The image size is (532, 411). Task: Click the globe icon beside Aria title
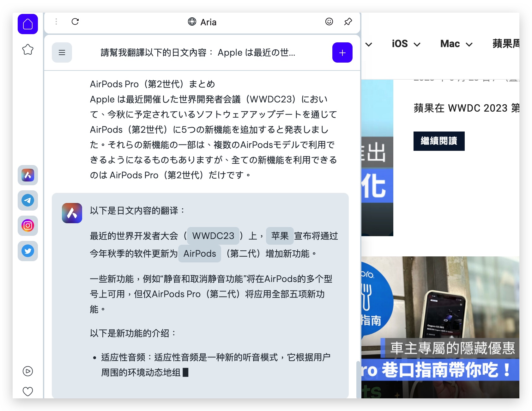tap(192, 21)
